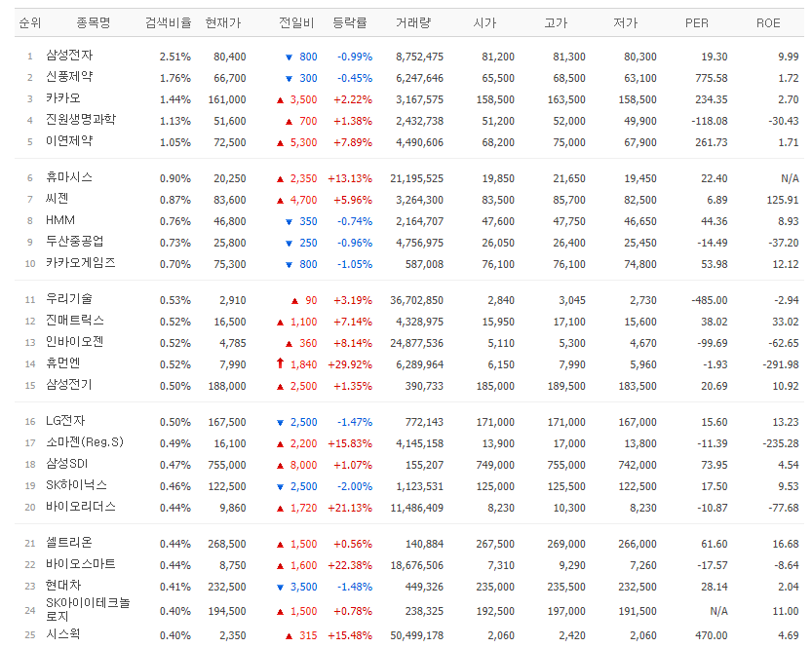The width and height of the screenshot is (812, 648).
Task: Click the 저가 column header
Action: [626, 22]
